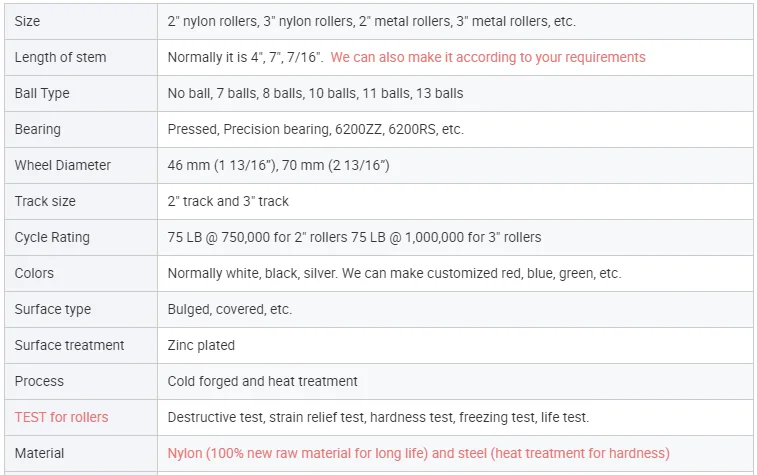The width and height of the screenshot is (757, 475).
Task: Click the "Ball Type" row label
Action: tap(42, 93)
